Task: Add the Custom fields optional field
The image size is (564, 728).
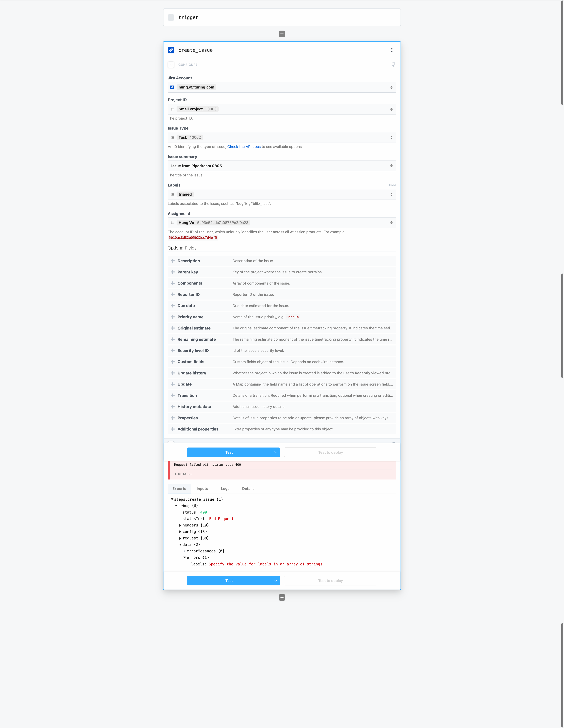Action: tap(173, 362)
